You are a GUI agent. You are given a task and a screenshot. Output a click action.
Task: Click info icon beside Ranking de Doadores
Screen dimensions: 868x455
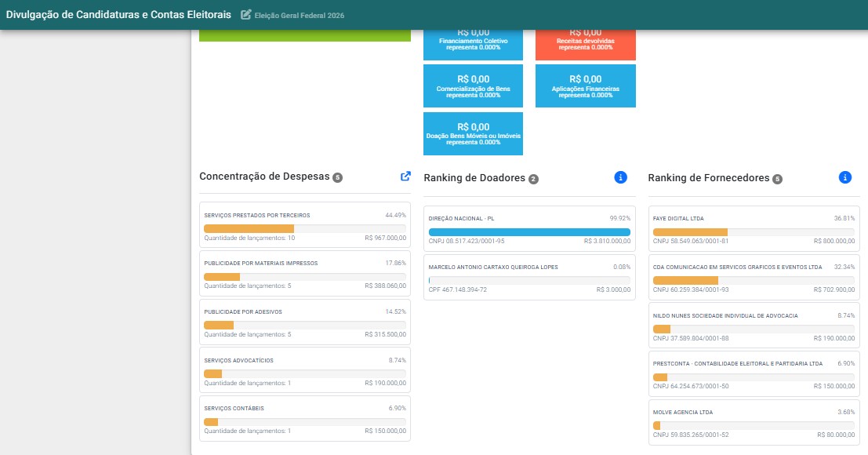pyautogui.click(x=620, y=177)
